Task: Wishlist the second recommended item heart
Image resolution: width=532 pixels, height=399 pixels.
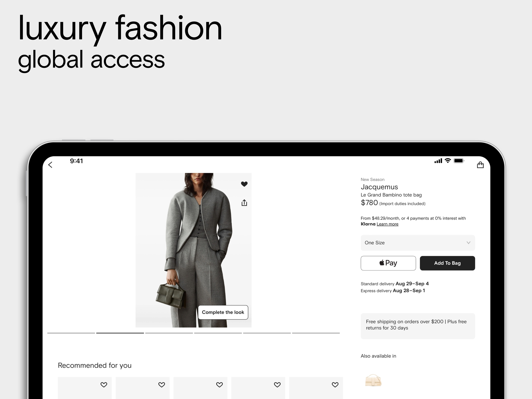Action: [x=162, y=385]
